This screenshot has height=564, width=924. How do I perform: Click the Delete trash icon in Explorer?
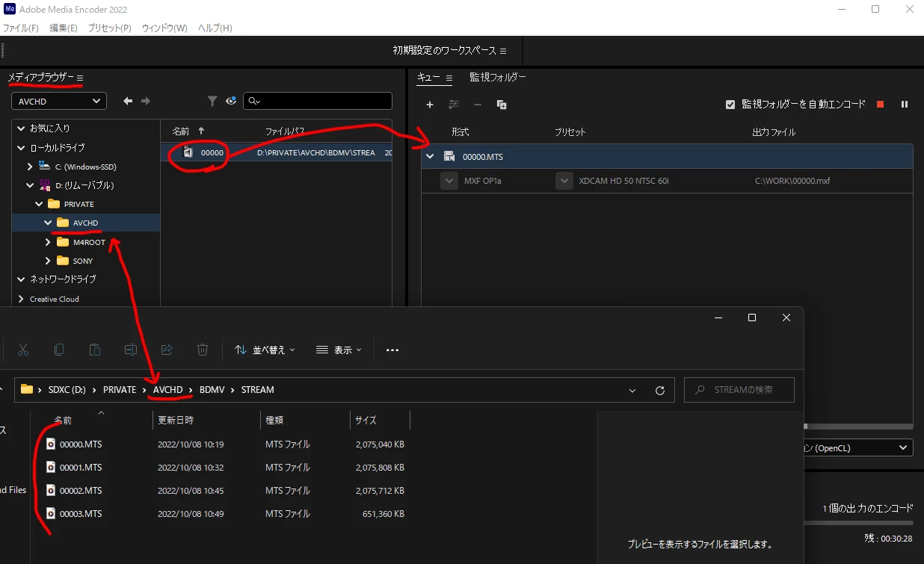click(203, 350)
